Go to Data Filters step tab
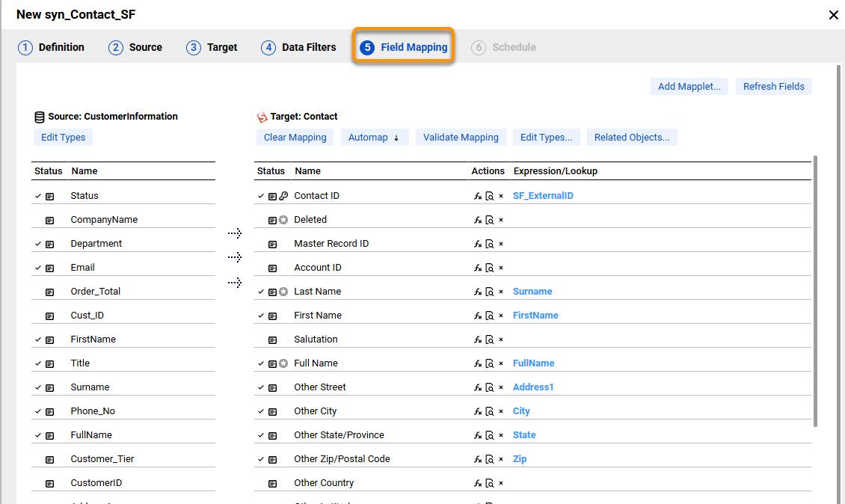Image resolution: width=845 pixels, height=504 pixels. coord(298,47)
